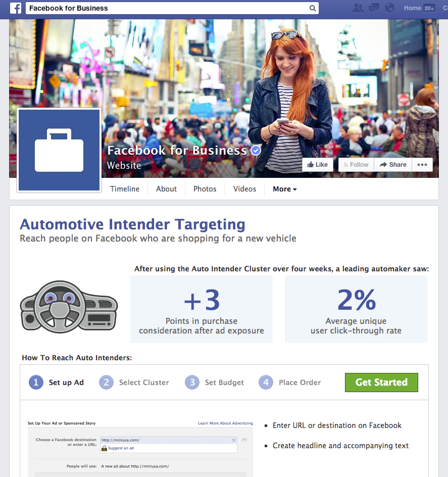Click the green Get Started button
The height and width of the screenshot is (477, 448).
point(381,383)
